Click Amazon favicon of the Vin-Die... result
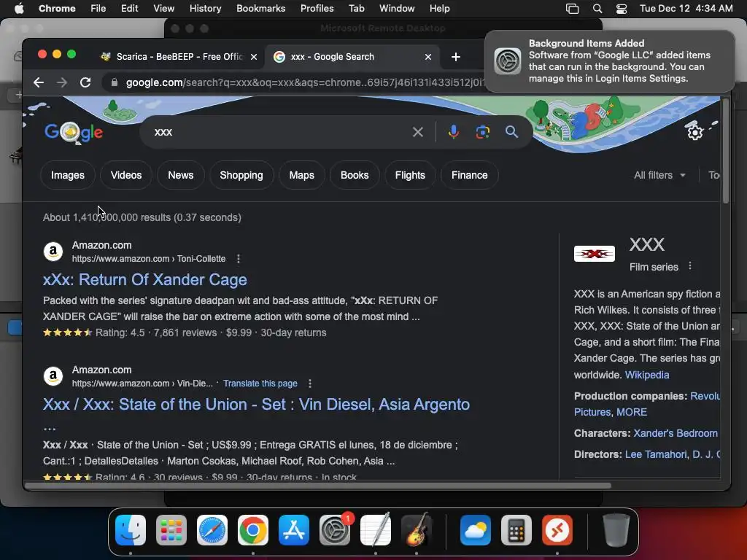The height and width of the screenshot is (560, 747). (53, 376)
